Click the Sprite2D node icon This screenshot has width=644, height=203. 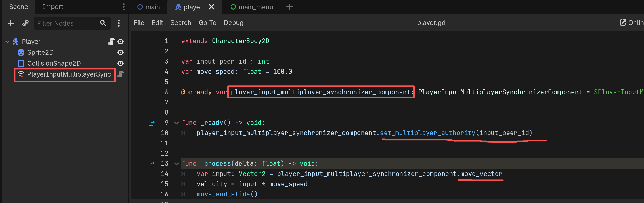[x=21, y=52]
